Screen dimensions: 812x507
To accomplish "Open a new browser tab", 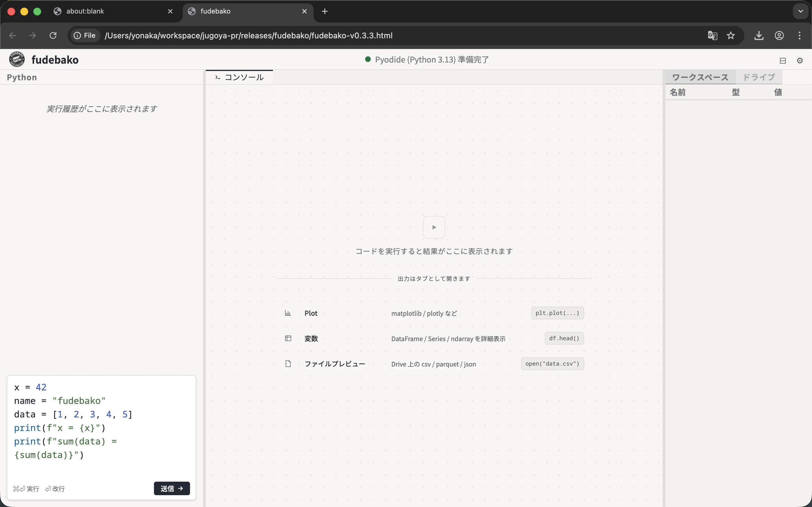I will tap(325, 11).
